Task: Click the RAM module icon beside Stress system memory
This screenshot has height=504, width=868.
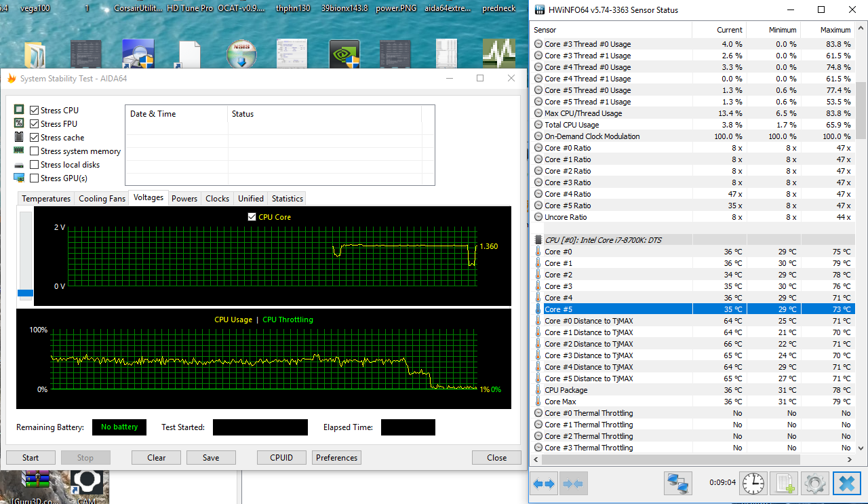Action: 19,151
